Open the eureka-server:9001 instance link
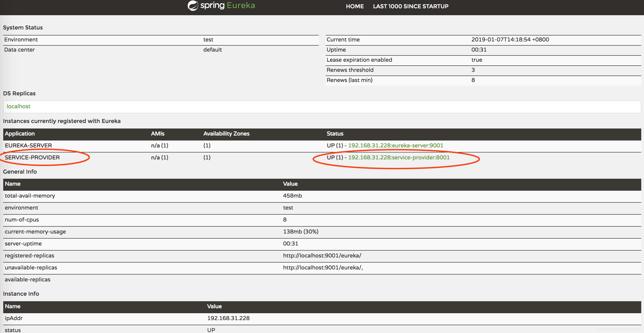The width and height of the screenshot is (644, 333). click(x=396, y=146)
